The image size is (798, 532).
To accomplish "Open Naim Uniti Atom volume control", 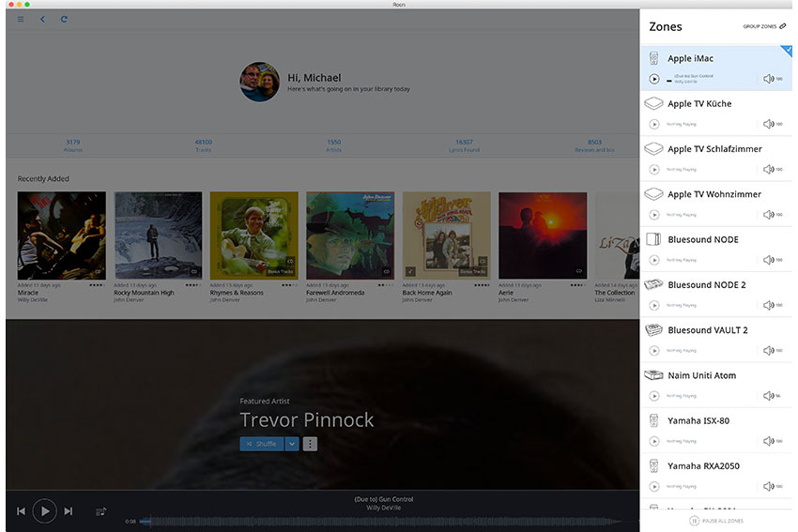I will (x=769, y=396).
